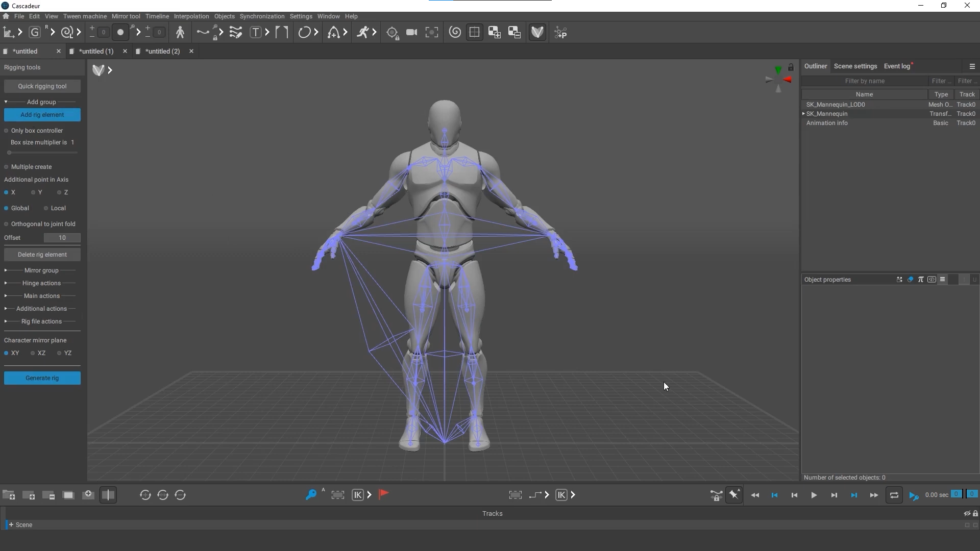Click the camera icon in the toolbar
This screenshot has width=980, height=551.
[411, 33]
